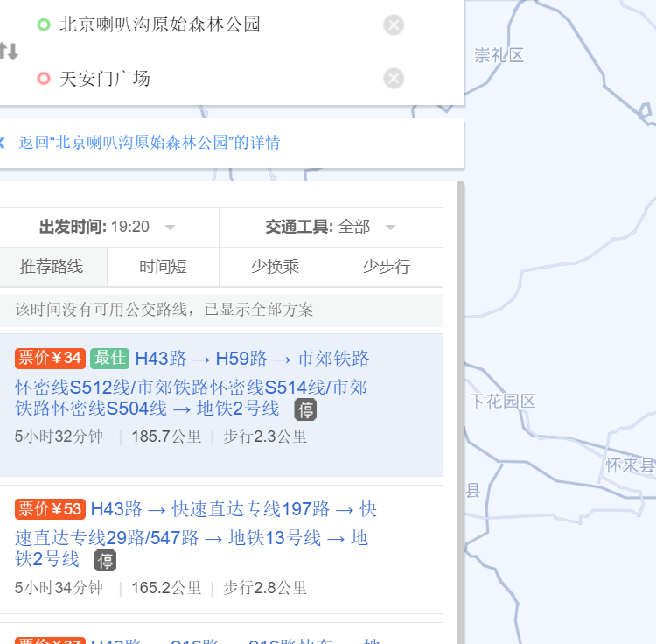The image size is (656, 644).
Task: Select the 推荐路线 tab
Action: (52, 267)
